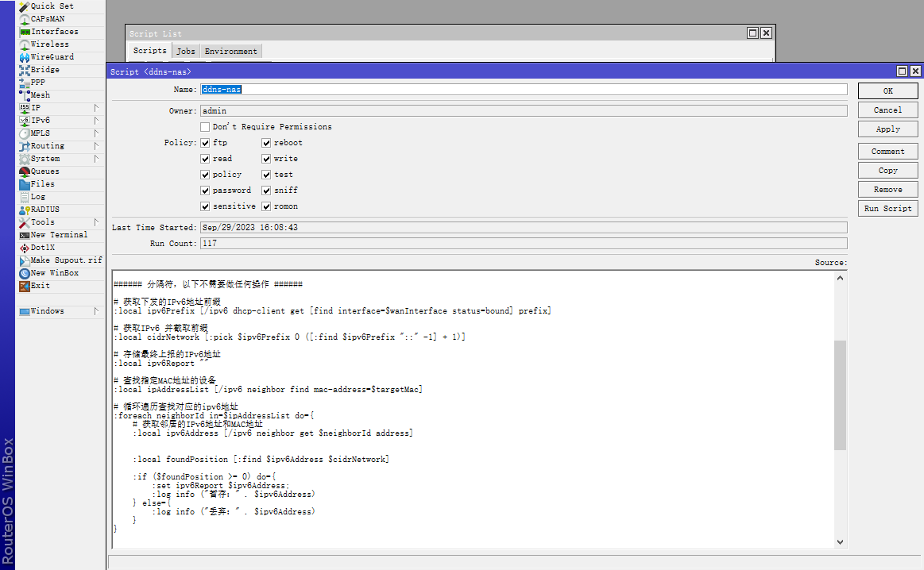Click the Tools menu icon
Screen dimensions: 924x570
click(24, 222)
